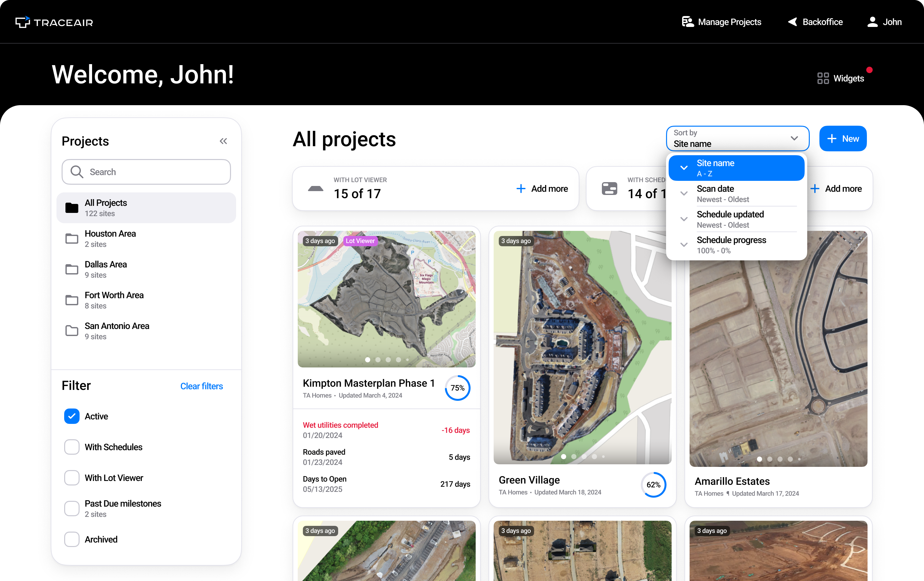The image size is (924, 581).
Task: Click the John user profile icon
Action: (872, 22)
